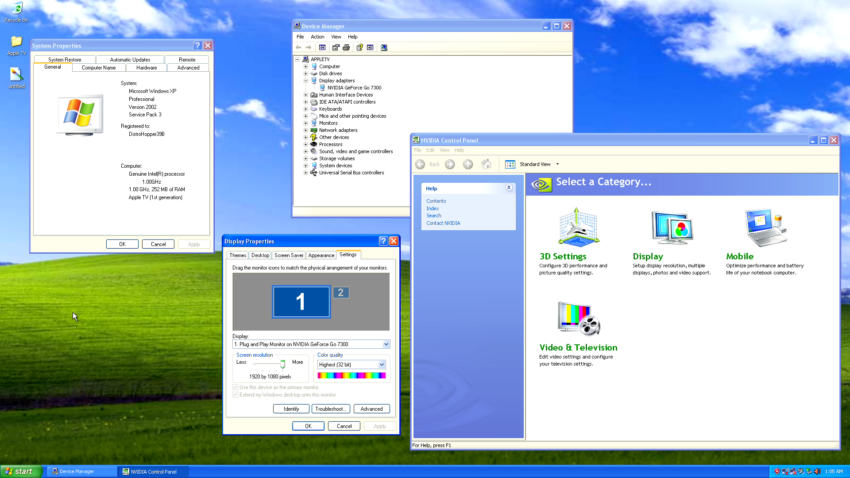Click the Back arrow in Device Manager toolbar
Screen dimensions: 850x478
point(298,48)
